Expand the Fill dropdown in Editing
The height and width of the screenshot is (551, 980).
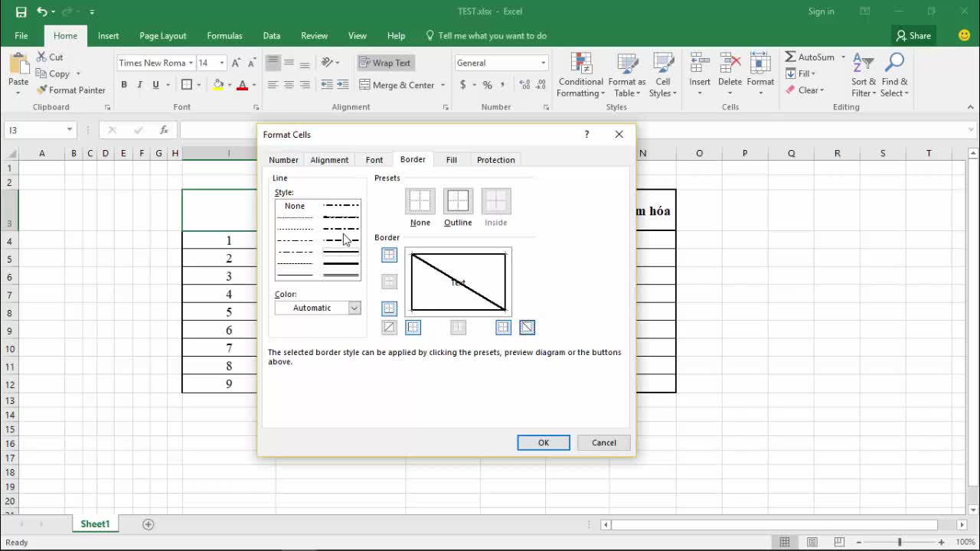[812, 74]
